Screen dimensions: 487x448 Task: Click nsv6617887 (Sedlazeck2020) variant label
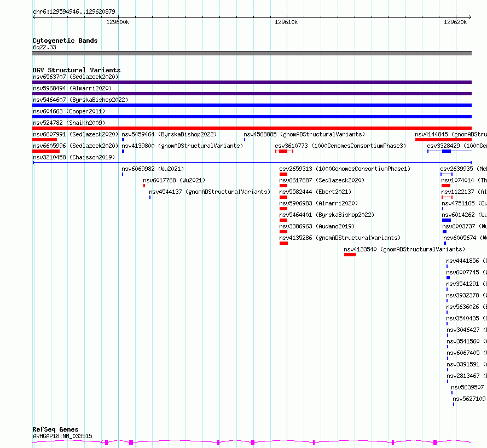[322, 180]
